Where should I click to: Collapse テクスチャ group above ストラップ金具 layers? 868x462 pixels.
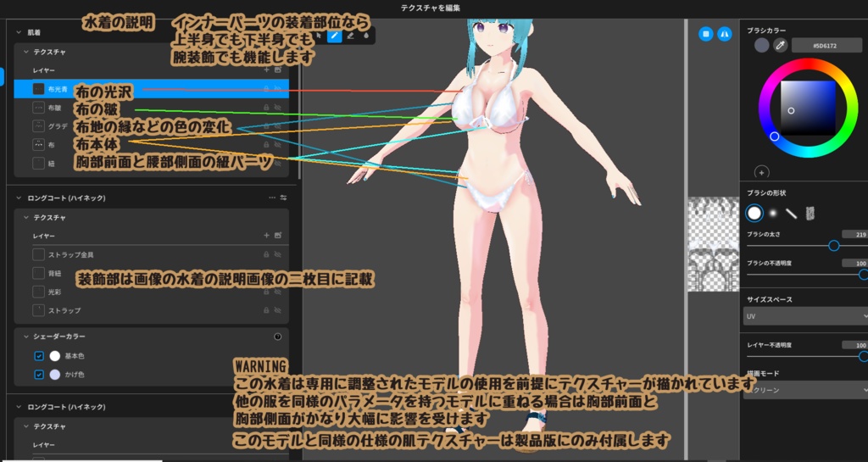tap(25, 218)
